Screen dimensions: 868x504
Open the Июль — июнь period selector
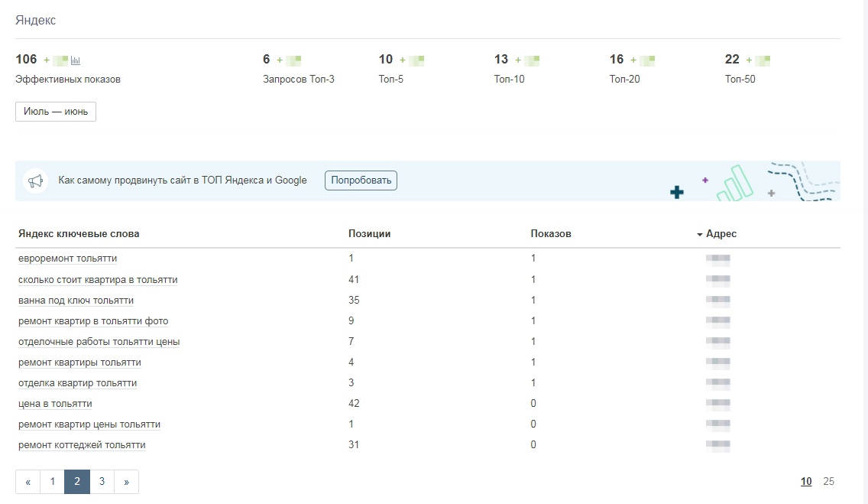coord(56,112)
